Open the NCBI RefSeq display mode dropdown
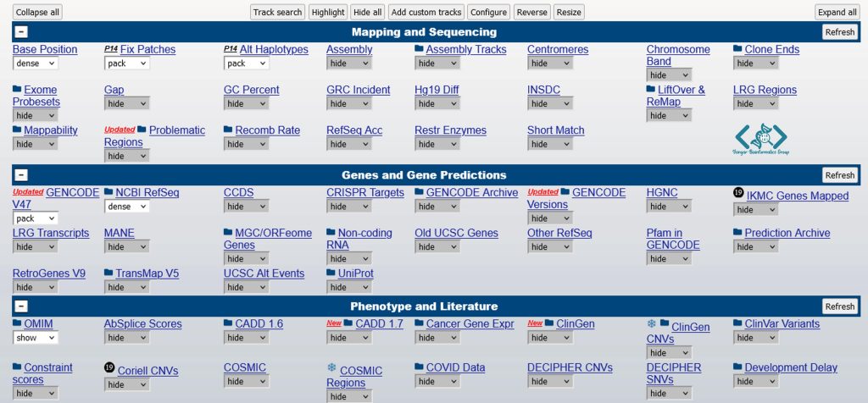 click(x=127, y=207)
